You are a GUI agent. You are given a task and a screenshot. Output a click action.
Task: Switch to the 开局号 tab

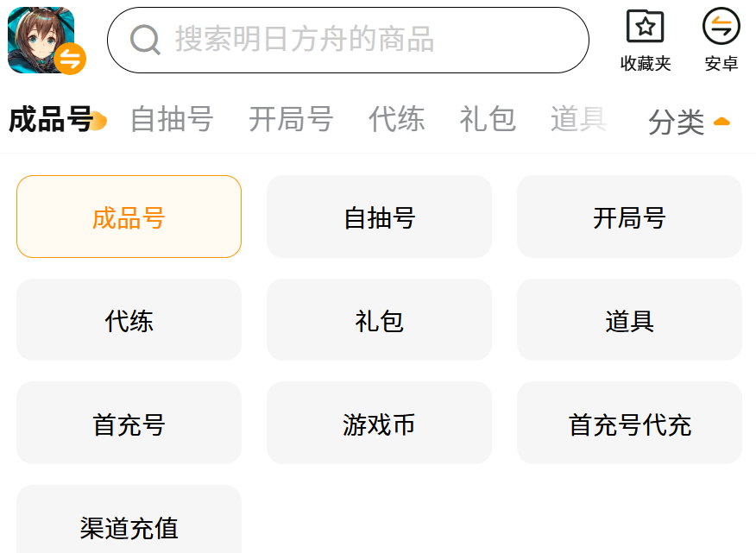click(291, 119)
